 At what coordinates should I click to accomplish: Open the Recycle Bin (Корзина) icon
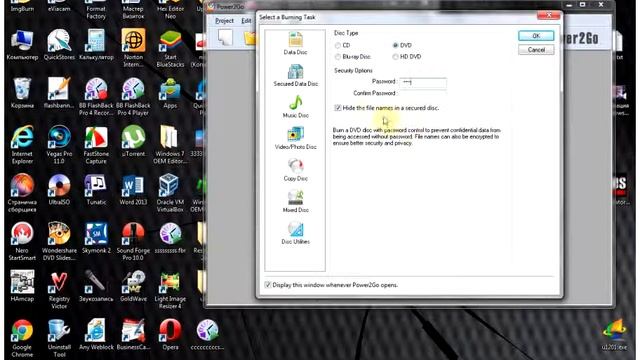point(22,93)
